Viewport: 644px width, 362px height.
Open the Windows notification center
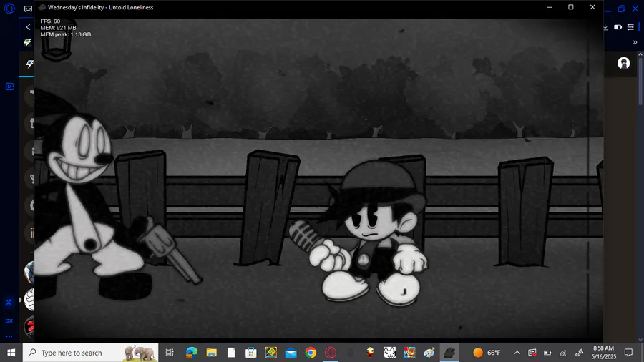tap(628, 353)
